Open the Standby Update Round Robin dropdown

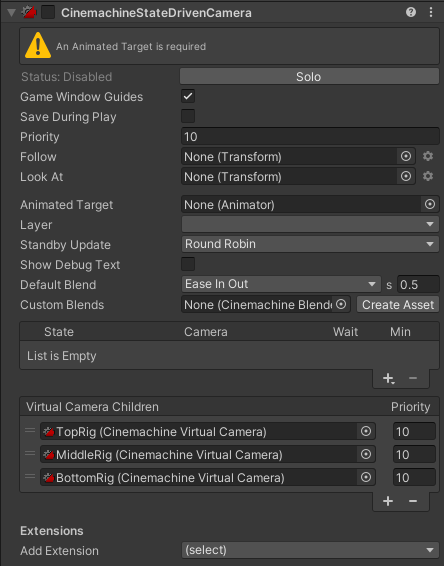[310, 244]
